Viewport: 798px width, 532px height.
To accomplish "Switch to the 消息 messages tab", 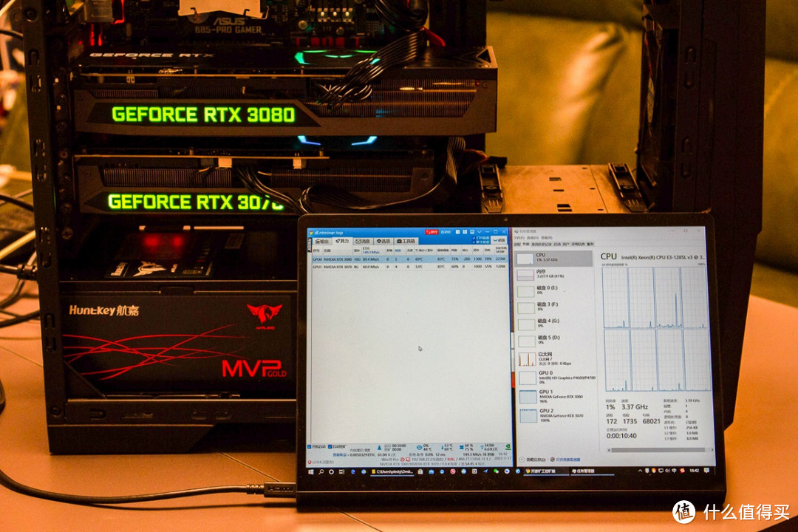I will click(x=363, y=241).
